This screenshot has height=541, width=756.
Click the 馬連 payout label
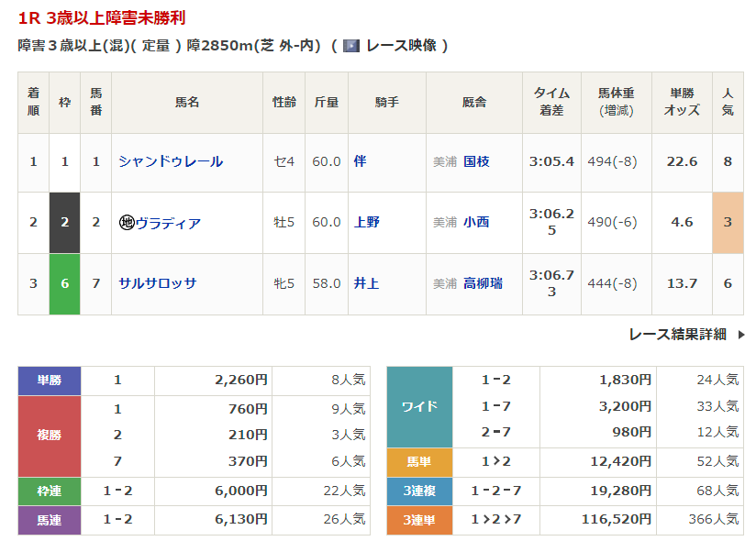(50, 520)
